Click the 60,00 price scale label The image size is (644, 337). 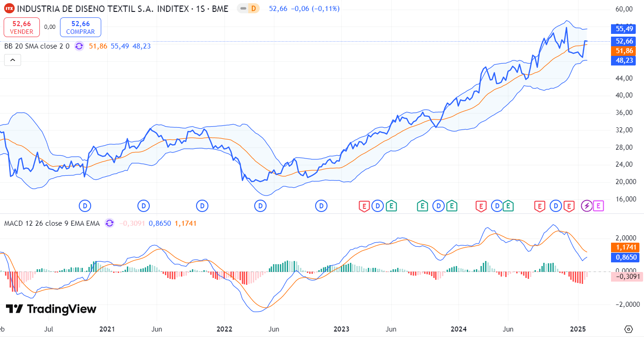623,9
